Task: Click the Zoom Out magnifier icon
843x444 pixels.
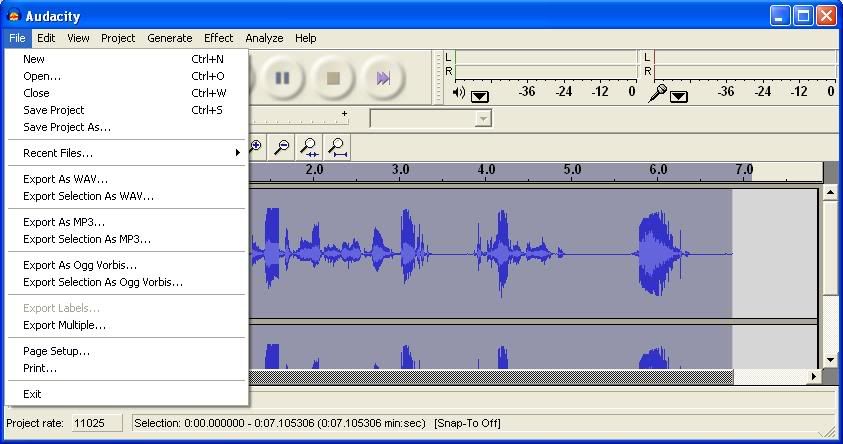Action: coord(281,147)
